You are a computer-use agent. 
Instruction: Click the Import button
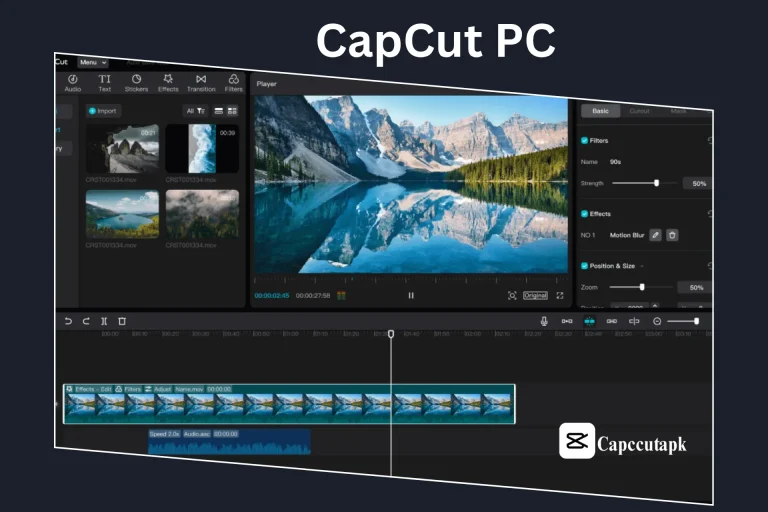[x=103, y=111]
